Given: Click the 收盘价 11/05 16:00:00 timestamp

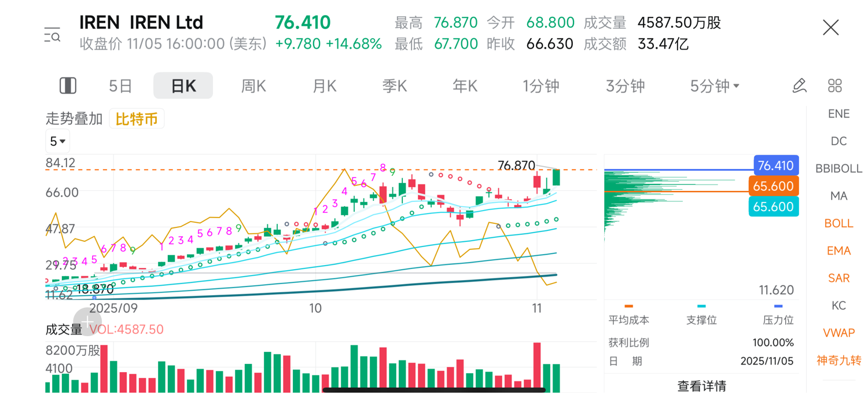Looking at the screenshot, I should [x=173, y=44].
